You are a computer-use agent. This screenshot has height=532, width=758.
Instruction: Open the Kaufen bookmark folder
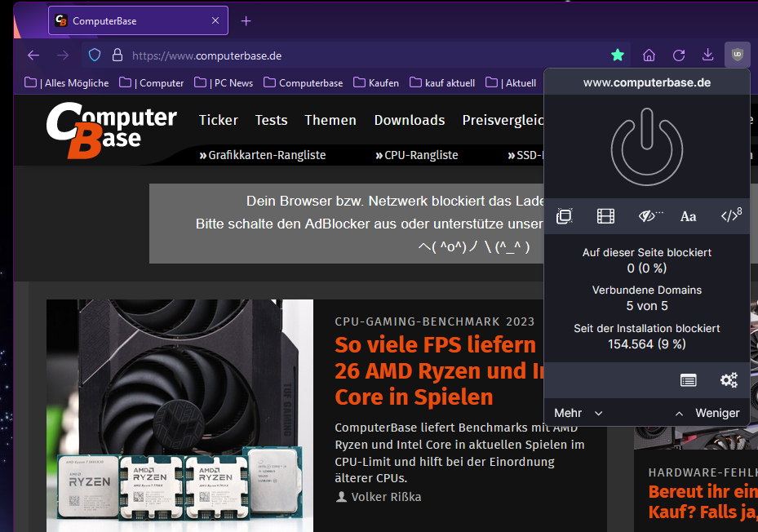pos(376,82)
